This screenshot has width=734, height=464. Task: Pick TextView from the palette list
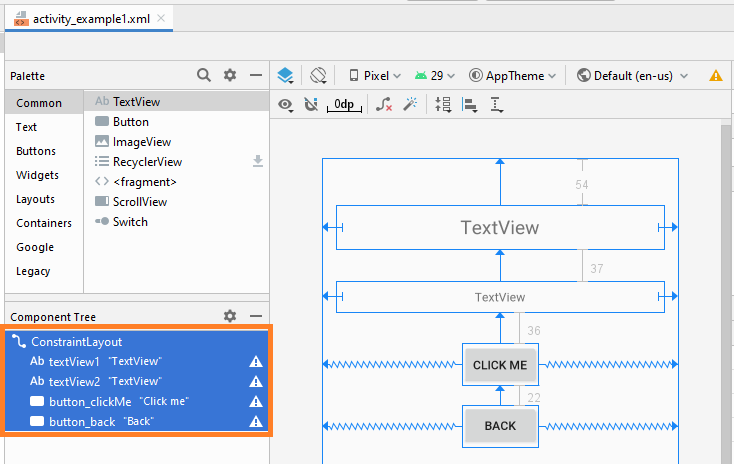176,102
